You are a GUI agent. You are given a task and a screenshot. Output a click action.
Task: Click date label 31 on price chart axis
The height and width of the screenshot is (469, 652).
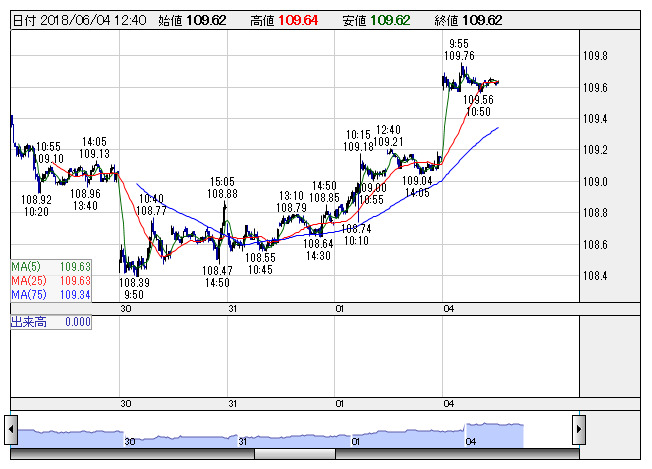point(233,309)
